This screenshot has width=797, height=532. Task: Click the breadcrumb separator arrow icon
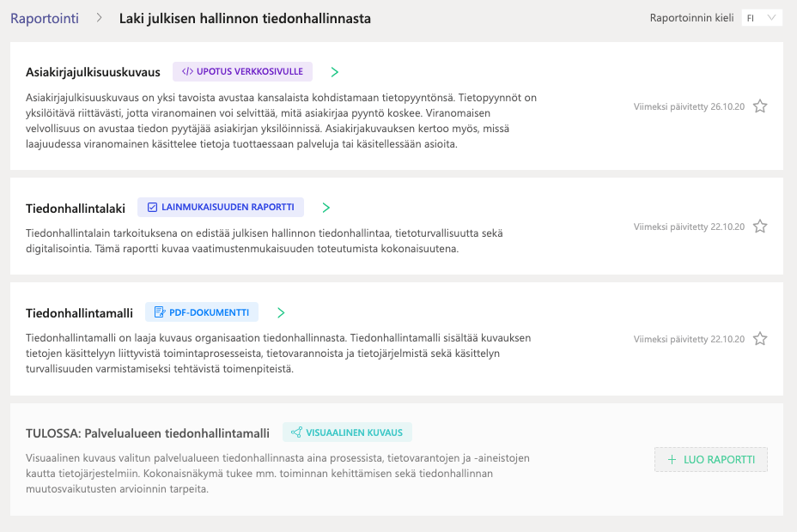99,18
